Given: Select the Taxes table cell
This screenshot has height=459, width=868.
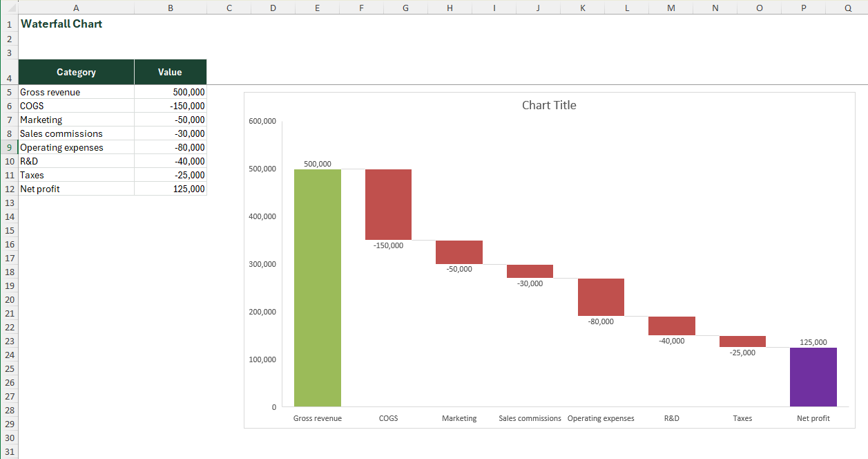Looking at the screenshot, I should [x=76, y=175].
